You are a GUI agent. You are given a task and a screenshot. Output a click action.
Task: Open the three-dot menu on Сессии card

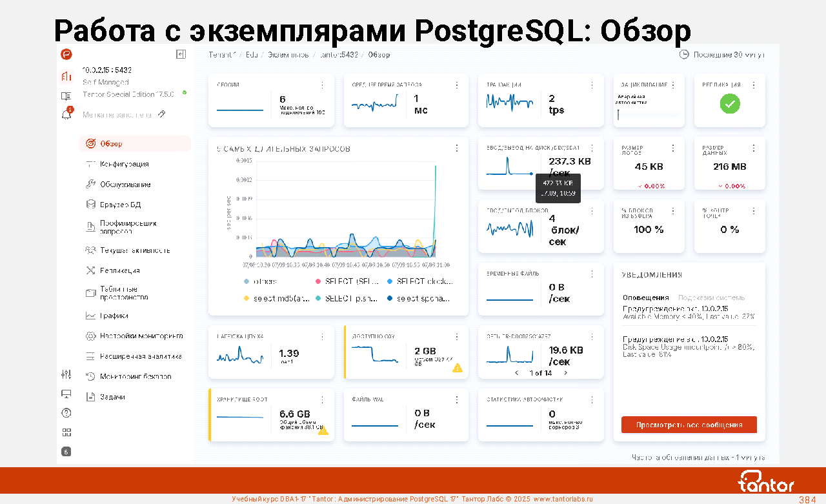point(322,85)
